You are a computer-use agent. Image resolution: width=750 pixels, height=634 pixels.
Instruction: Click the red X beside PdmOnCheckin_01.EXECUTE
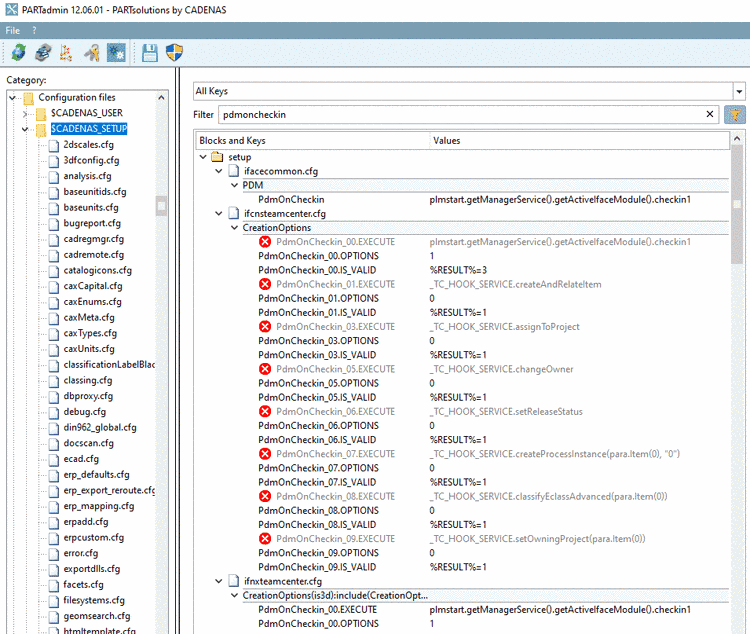click(265, 284)
